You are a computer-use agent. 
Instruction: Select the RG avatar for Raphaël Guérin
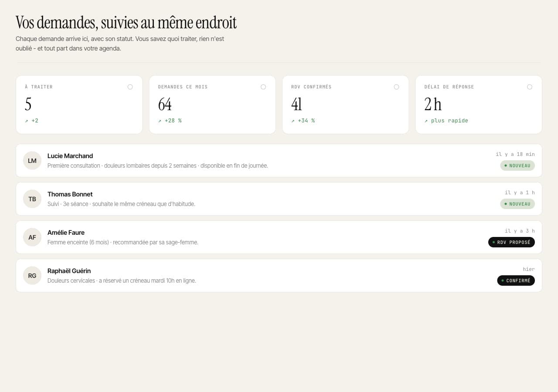click(32, 276)
